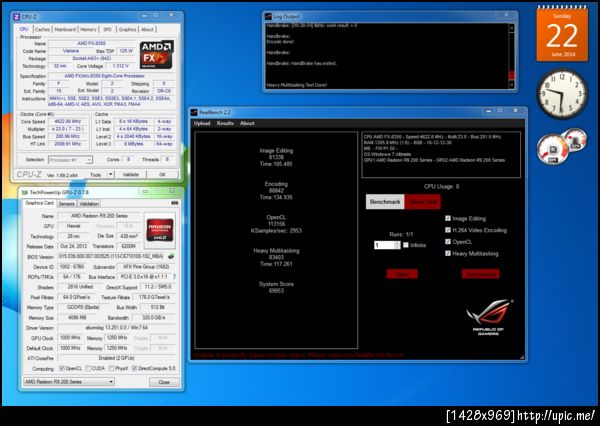Click the GPU-Z screenshot camera icon
600x426 pixels.
pos(174,203)
